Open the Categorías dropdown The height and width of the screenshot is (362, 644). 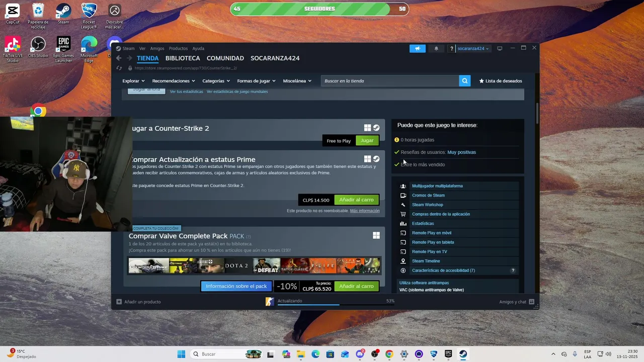pyautogui.click(x=216, y=81)
